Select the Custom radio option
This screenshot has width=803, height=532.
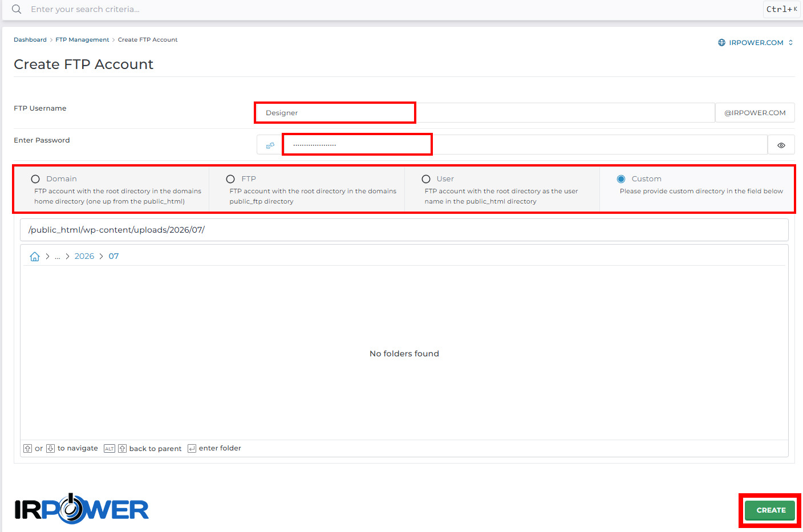[621, 179]
